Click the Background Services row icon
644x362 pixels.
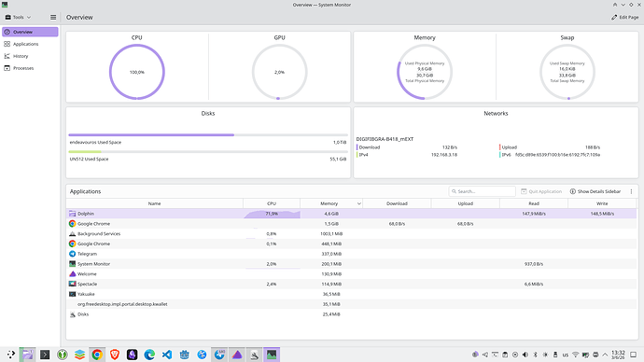[72, 233]
